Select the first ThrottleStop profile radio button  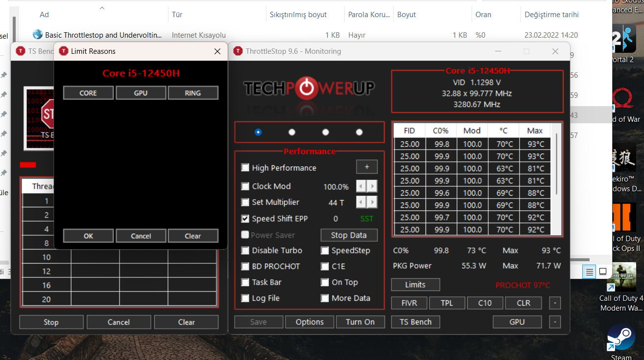[258, 132]
